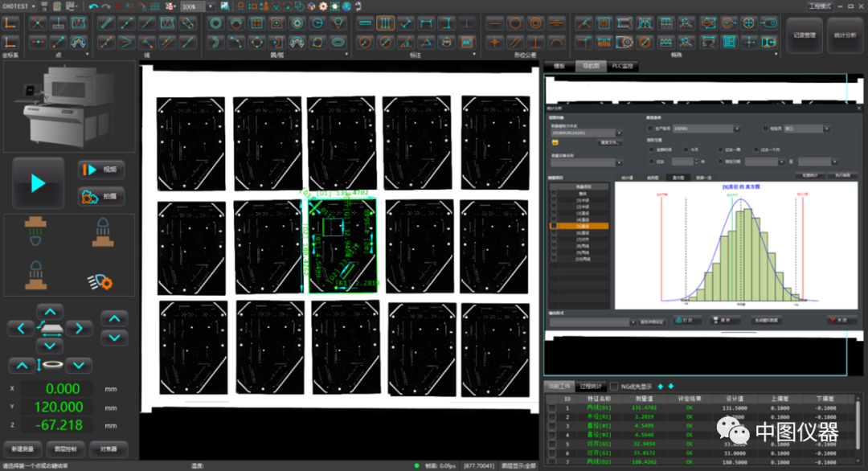Open the globe icon in toolbar

click(346, 6)
